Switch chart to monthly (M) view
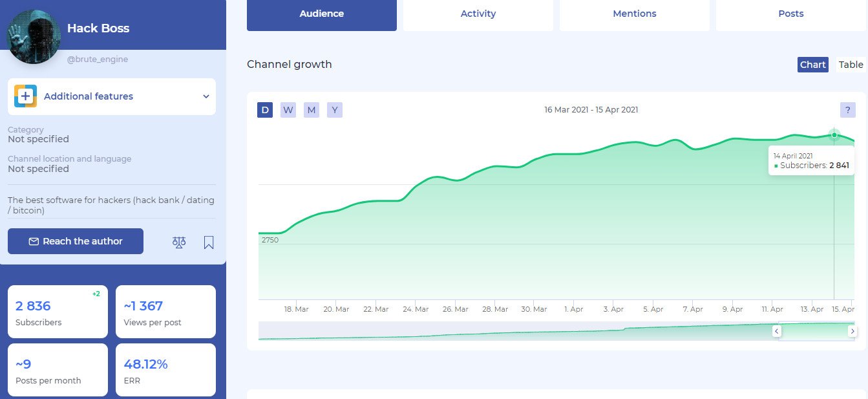The width and height of the screenshot is (868, 399). [x=312, y=110]
